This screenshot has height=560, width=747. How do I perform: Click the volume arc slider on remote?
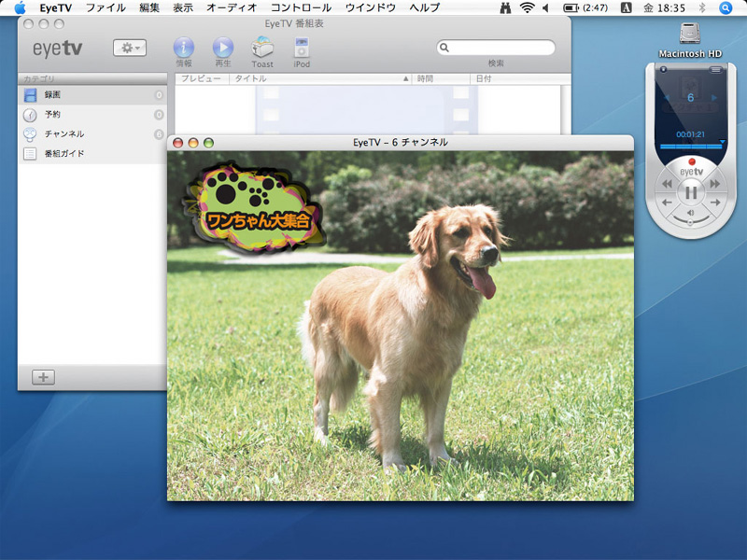pyautogui.click(x=691, y=218)
